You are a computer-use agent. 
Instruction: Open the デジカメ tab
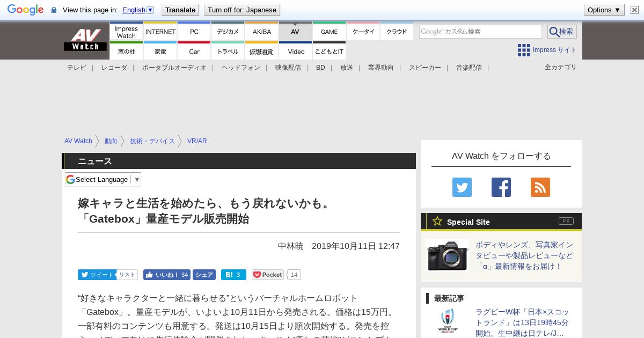(x=228, y=31)
